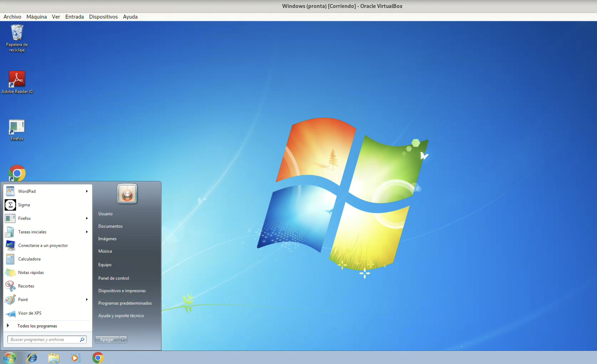
Task: Select the Firefox desktop shortcut
Action: coord(17,130)
